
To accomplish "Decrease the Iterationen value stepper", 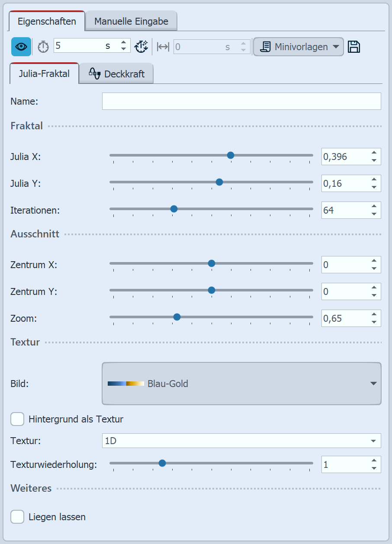I will 374,214.
